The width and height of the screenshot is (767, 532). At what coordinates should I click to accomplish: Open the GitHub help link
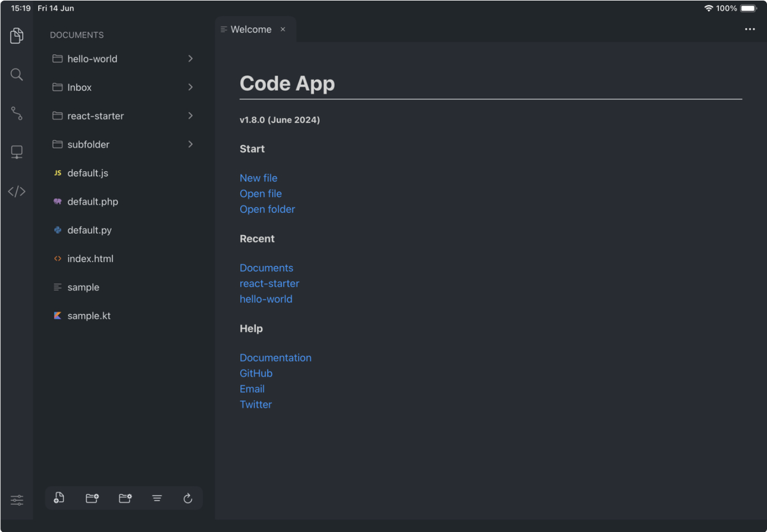pos(256,373)
